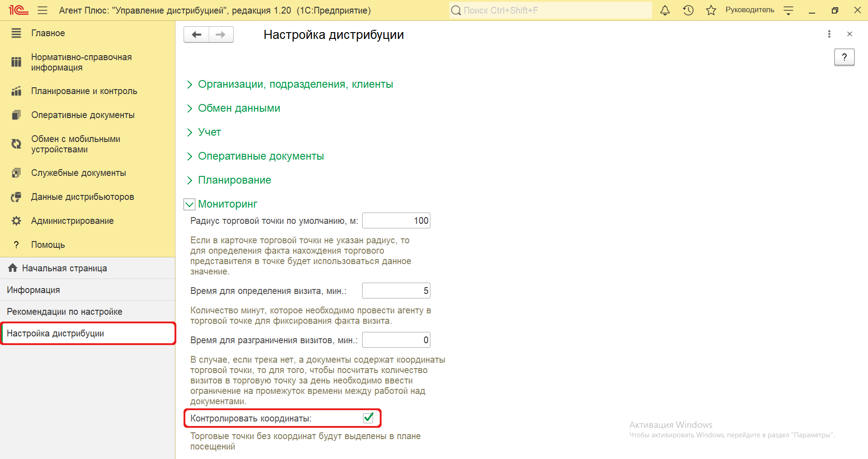Click the home icon of Начальная страница

[13, 268]
